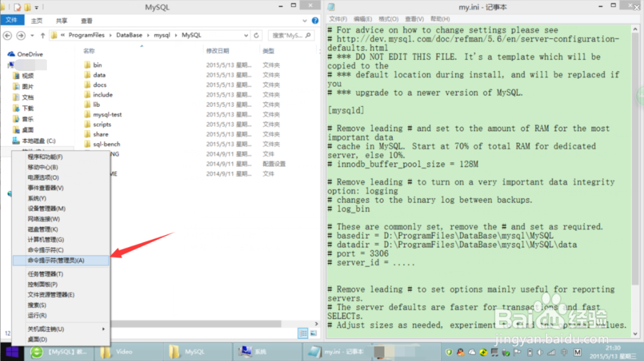Image resolution: width=644 pixels, height=361 pixels.
Task: Click the search magnifier icon in Explorer
Action: (x=308, y=35)
